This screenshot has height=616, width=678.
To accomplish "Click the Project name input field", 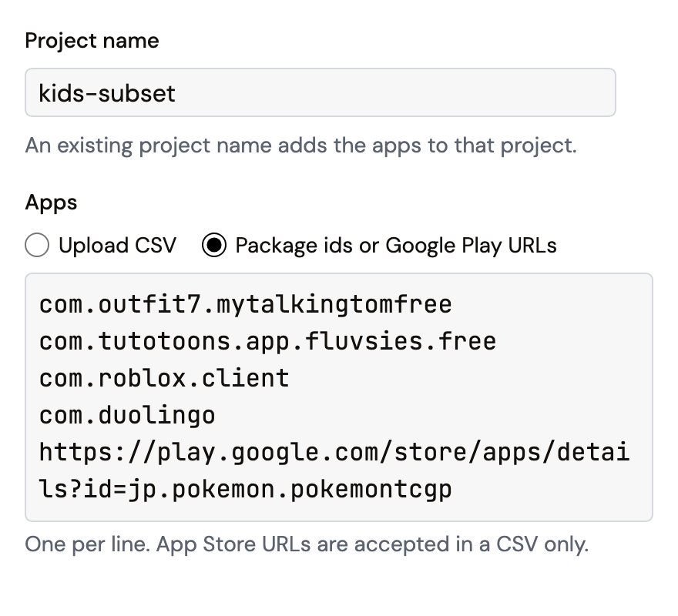I will tap(321, 92).
